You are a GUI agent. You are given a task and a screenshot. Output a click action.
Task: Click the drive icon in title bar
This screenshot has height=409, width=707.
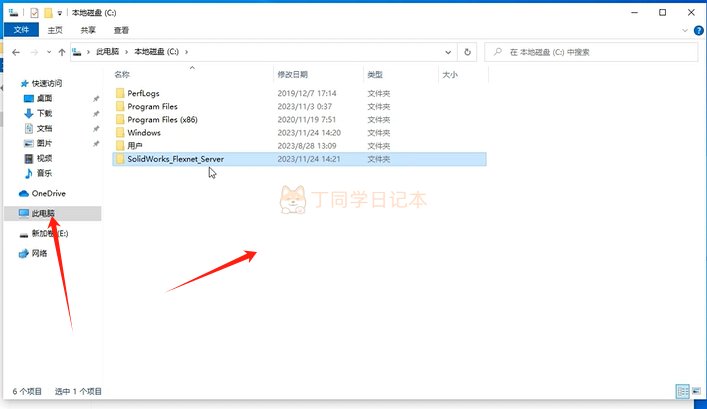13,13
